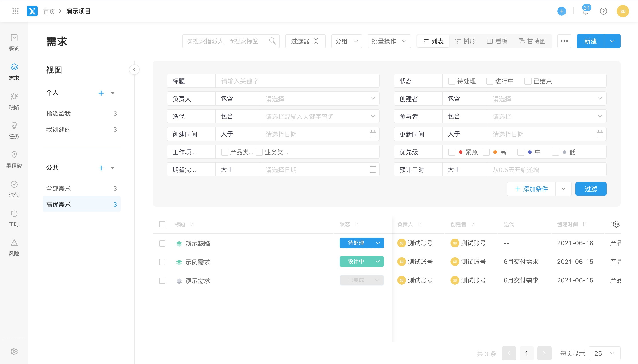Collapse the 视图 panel with arrow button

tap(134, 70)
